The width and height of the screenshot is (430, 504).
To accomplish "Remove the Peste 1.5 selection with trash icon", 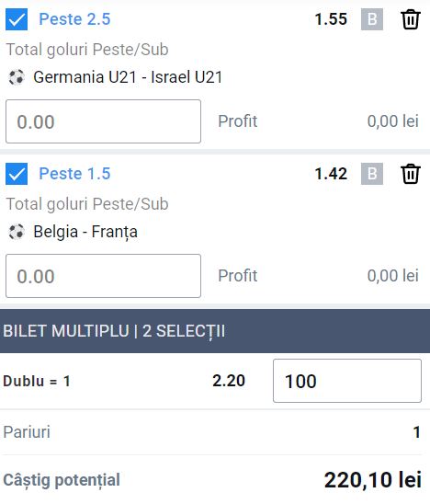I will coord(411,174).
